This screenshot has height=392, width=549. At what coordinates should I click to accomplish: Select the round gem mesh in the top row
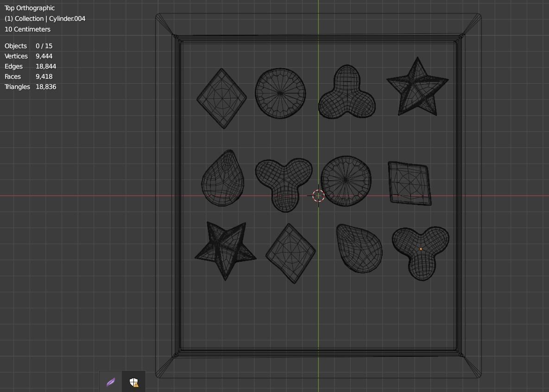pos(280,93)
